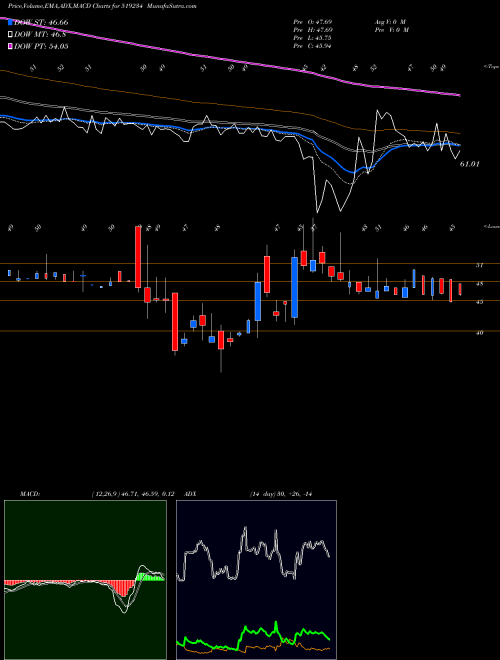This screenshot has height=660, width=500.
Task: Select the 'DOW ST: 46.66' legend label
Action: [x=41, y=22]
